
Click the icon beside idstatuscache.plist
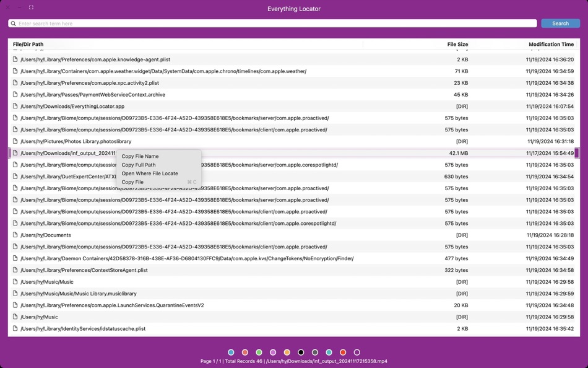pos(15,328)
